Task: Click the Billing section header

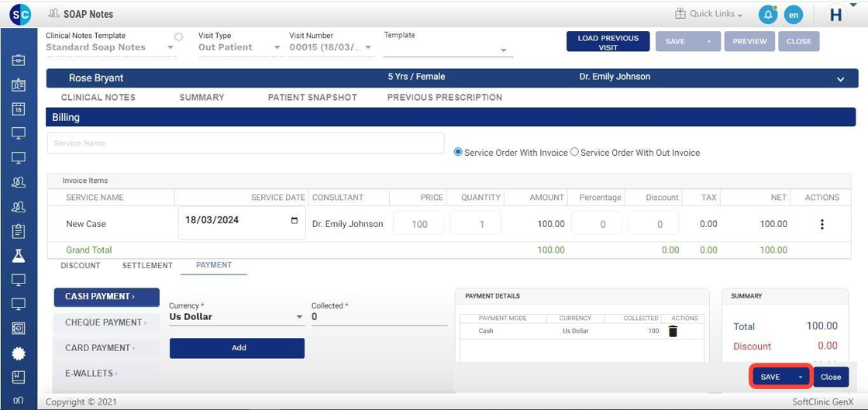Action: tap(450, 117)
